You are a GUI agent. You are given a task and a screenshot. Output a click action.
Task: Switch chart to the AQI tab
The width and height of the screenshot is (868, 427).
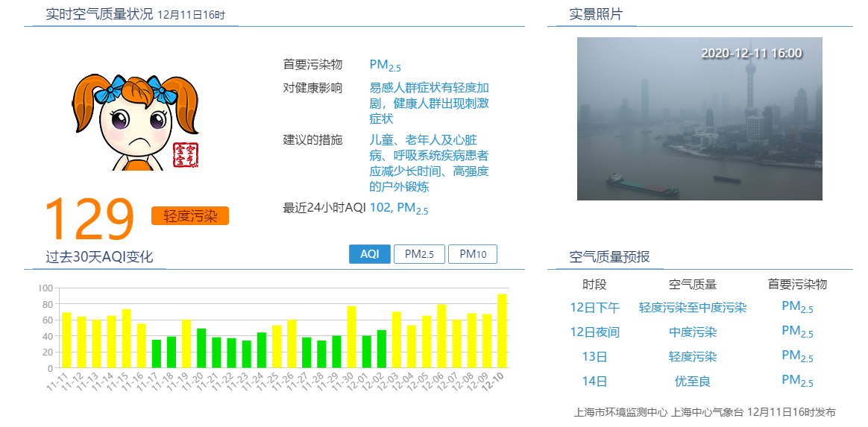(370, 254)
